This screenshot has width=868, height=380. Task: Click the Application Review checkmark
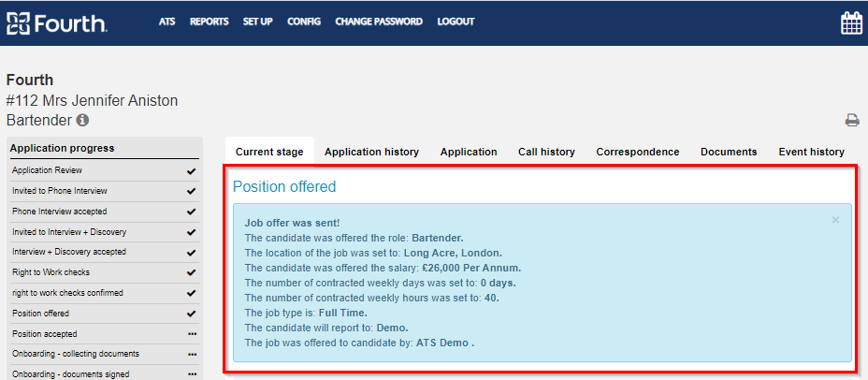tap(192, 171)
